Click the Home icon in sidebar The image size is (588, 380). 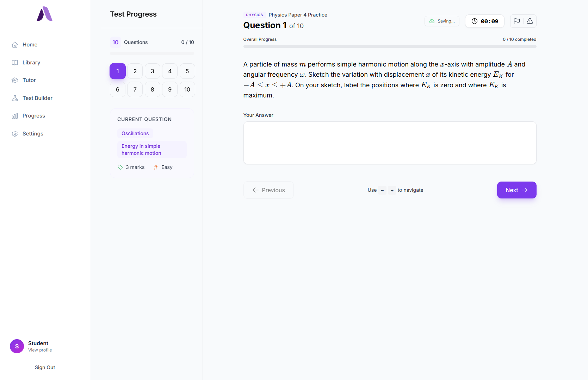pyautogui.click(x=15, y=45)
